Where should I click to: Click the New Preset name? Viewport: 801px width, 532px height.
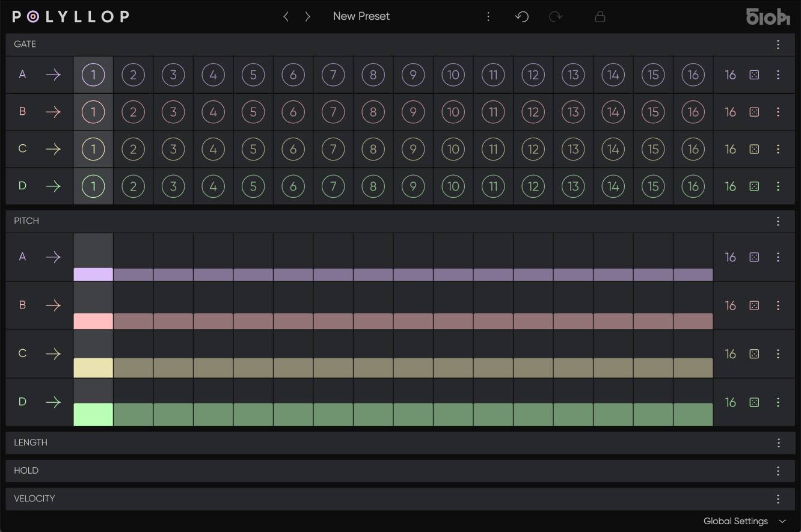coord(361,17)
